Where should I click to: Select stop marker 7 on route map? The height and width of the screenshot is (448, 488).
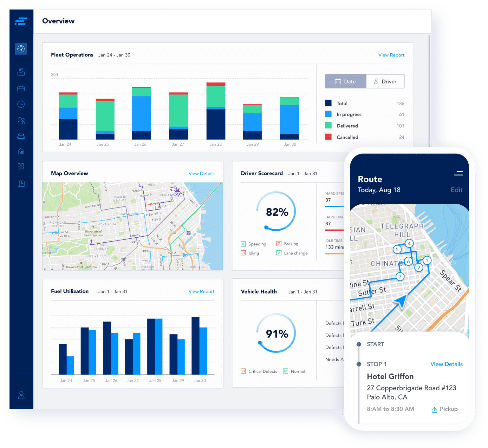tap(400, 277)
